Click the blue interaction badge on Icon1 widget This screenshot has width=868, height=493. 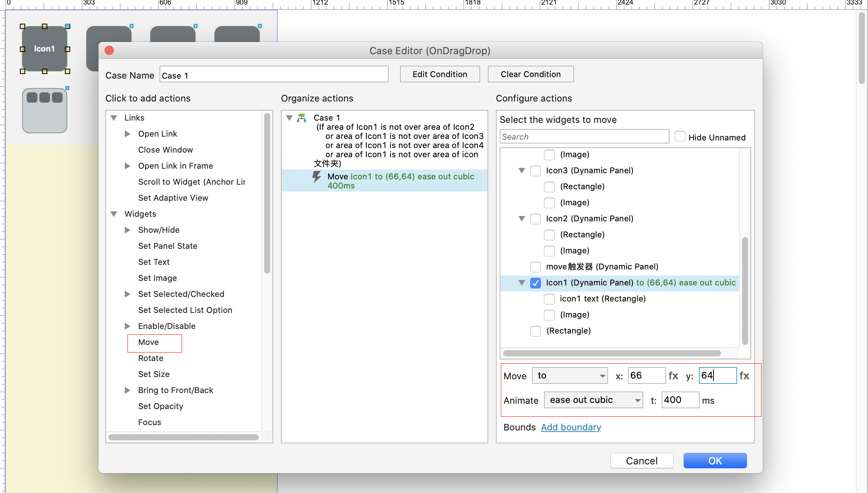click(x=68, y=26)
